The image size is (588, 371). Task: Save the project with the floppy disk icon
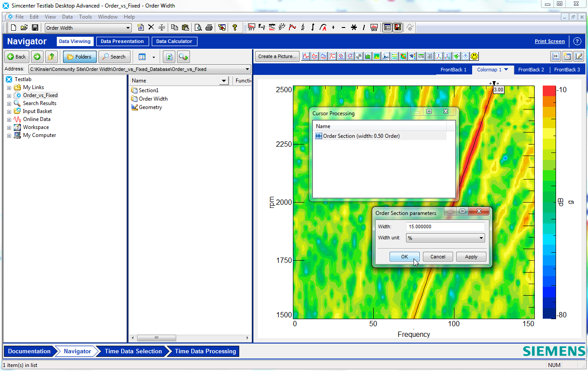pyautogui.click(x=35, y=27)
